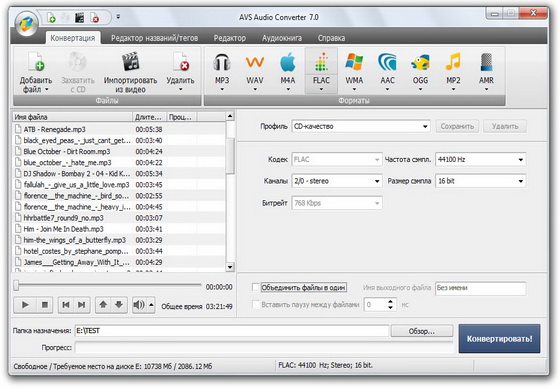
Task: Open the Аудиокнига tab
Action: tap(282, 38)
